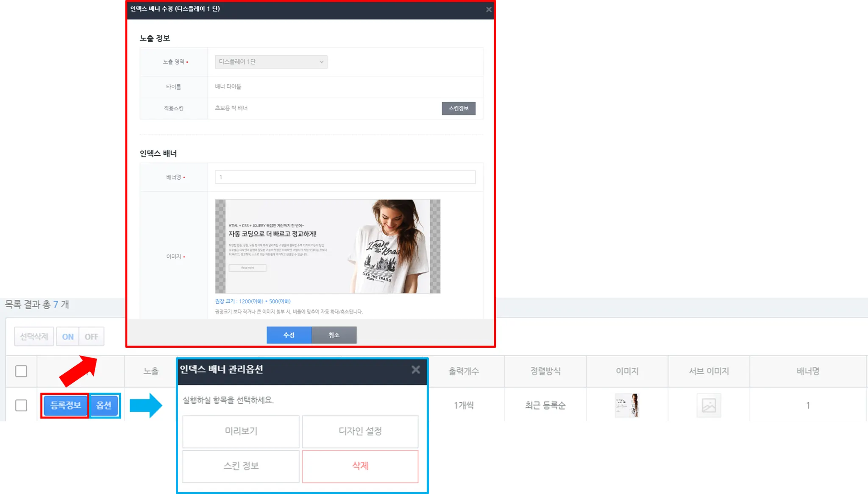Click the 스킨정보 button
Screen dimensions: 868x494
coord(458,109)
